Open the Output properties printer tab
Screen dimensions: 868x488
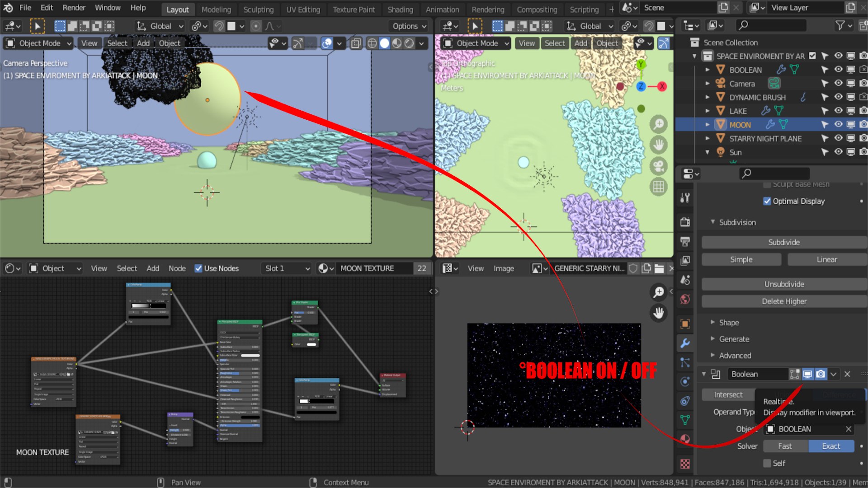[x=685, y=241]
